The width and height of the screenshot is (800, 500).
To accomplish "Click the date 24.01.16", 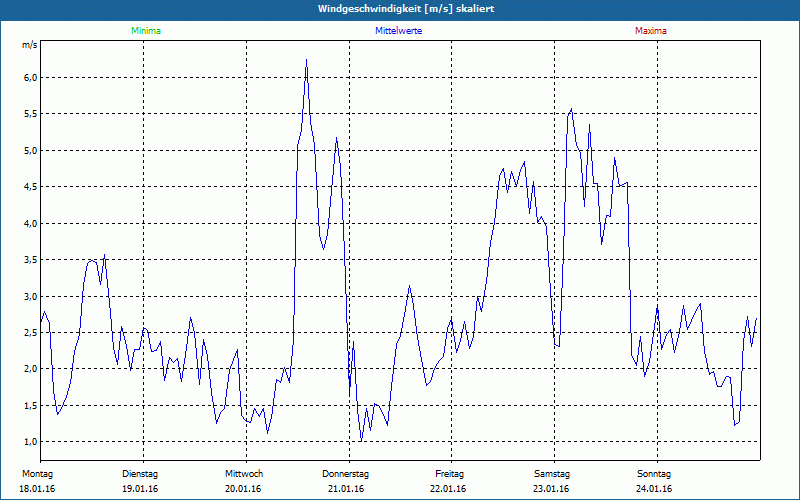I will tap(654, 489).
